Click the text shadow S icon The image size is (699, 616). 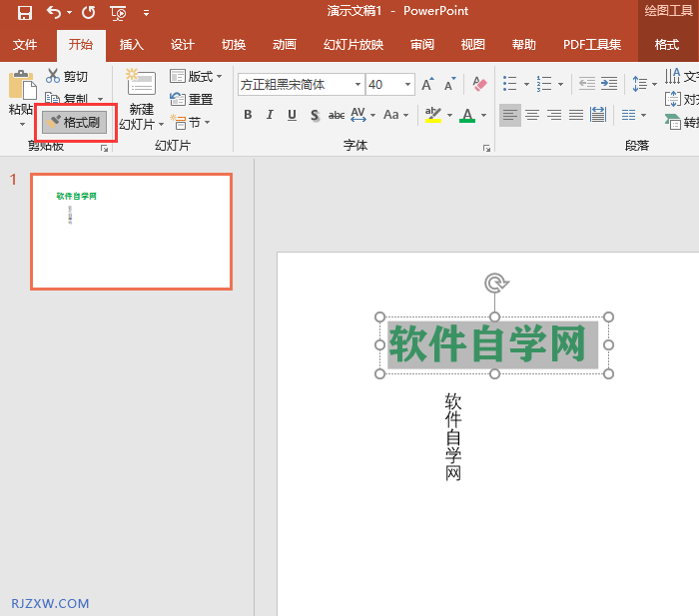[315, 115]
